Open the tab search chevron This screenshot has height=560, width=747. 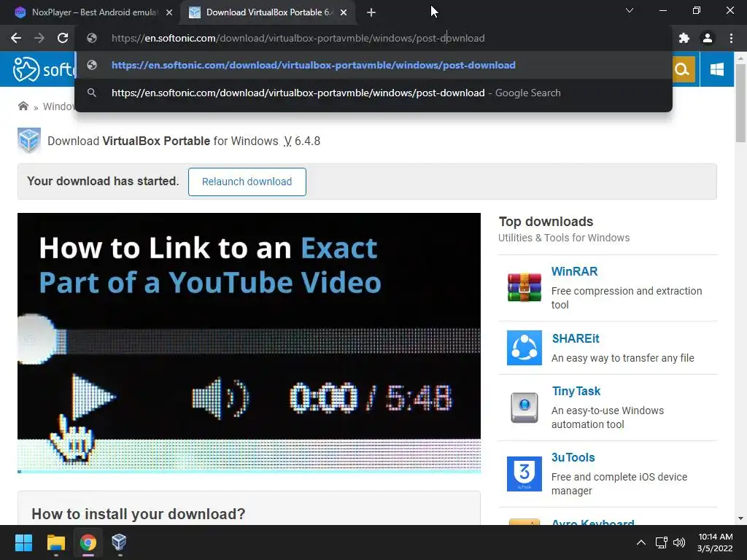point(630,10)
